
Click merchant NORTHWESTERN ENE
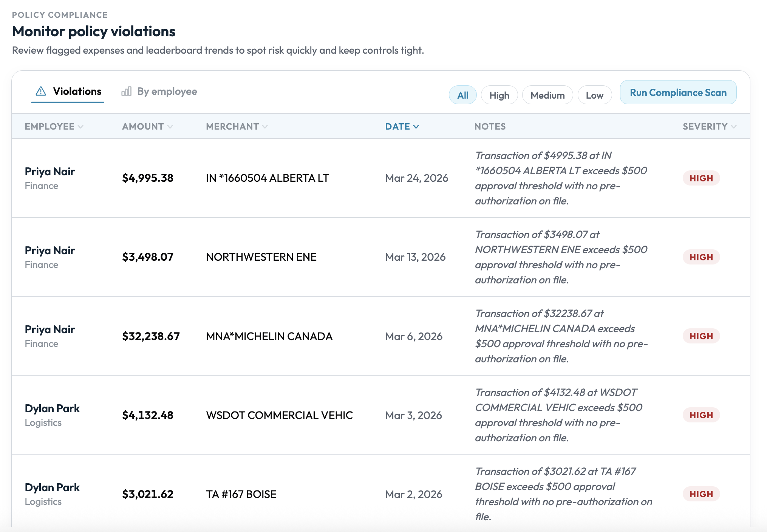pyautogui.click(x=261, y=257)
